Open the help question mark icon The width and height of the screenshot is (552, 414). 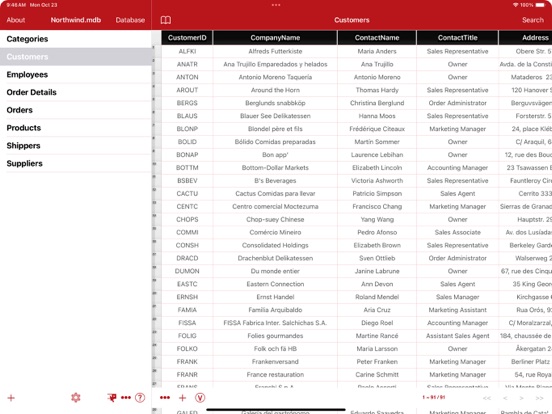(140, 398)
